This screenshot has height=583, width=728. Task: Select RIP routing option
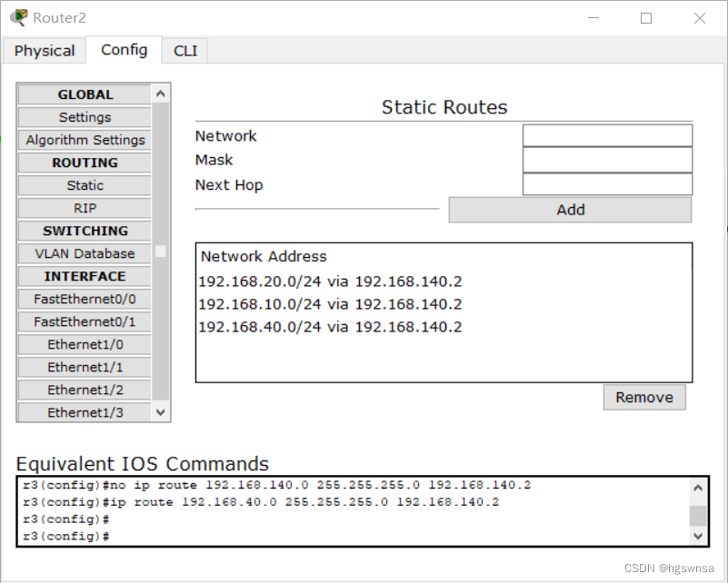tap(85, 208)
